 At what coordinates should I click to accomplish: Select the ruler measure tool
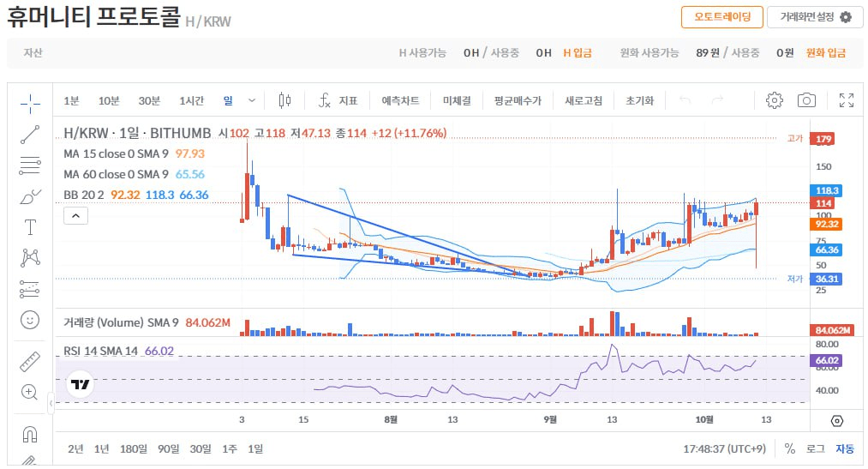30,361
